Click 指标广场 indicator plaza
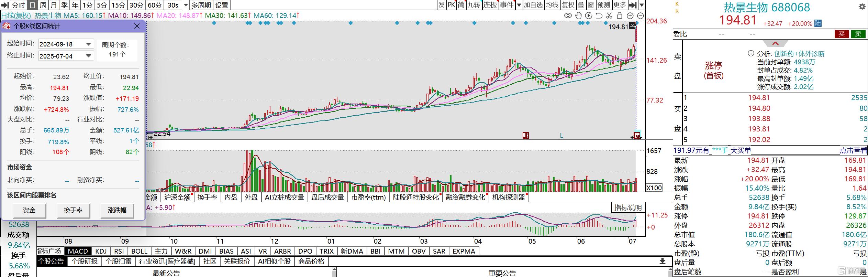This screenshot has height=277, width=868. [x=49, y=251]
